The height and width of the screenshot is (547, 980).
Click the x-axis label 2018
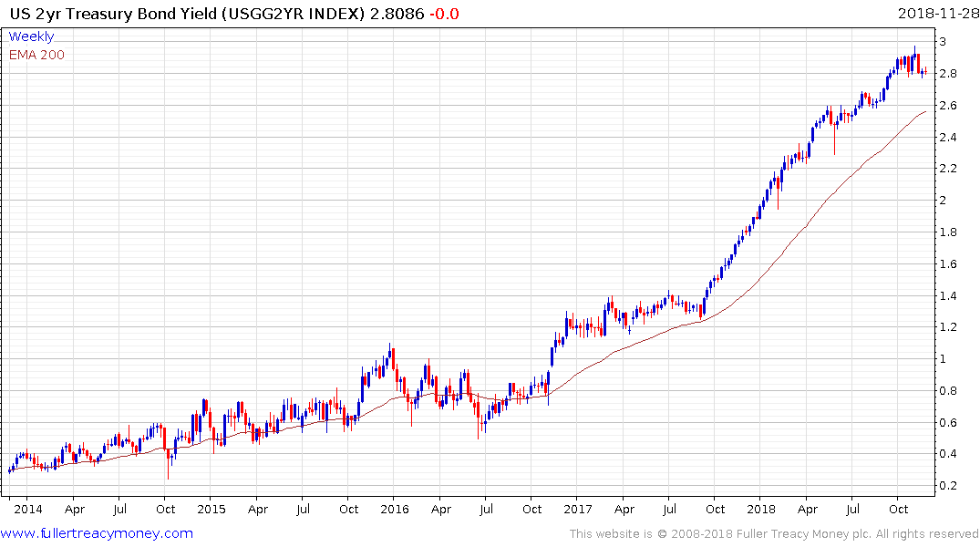(760, 509)
